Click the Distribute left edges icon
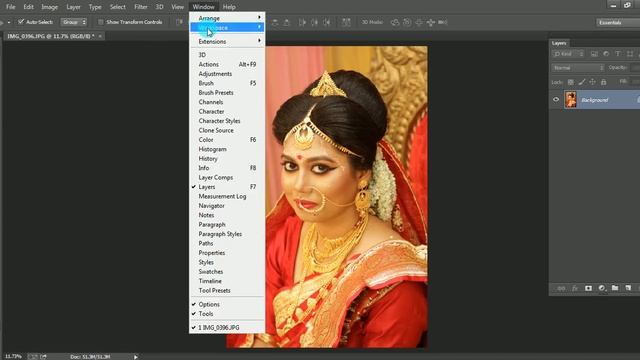Viewport: 640px width, 360px height. (302, 22)
